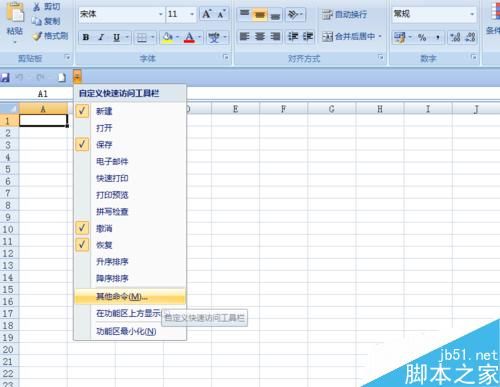Check 打印预览 in the customize menu
The height and width of the screenshot is (387, 500).
(129, 195)
